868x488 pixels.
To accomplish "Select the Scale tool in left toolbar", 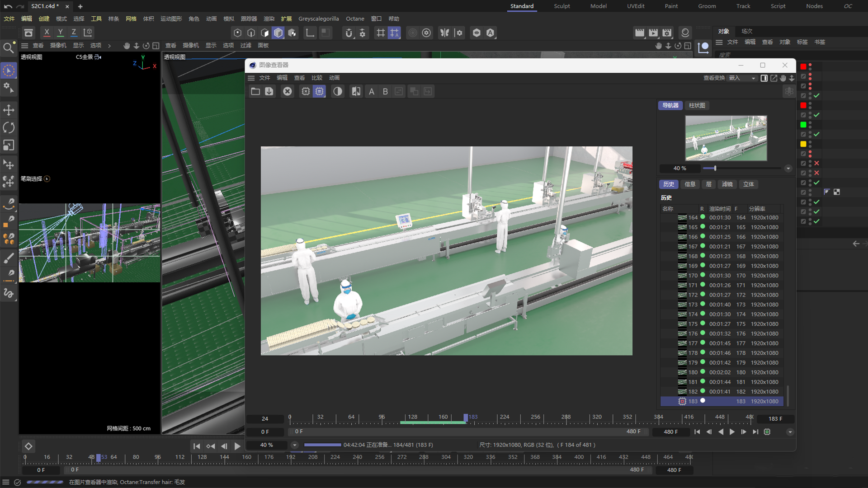I will (x=9, y=145).
